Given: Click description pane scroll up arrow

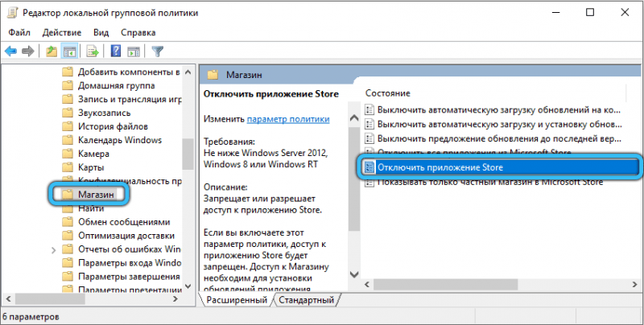Looking at the screenshot, I should (353, 118).
